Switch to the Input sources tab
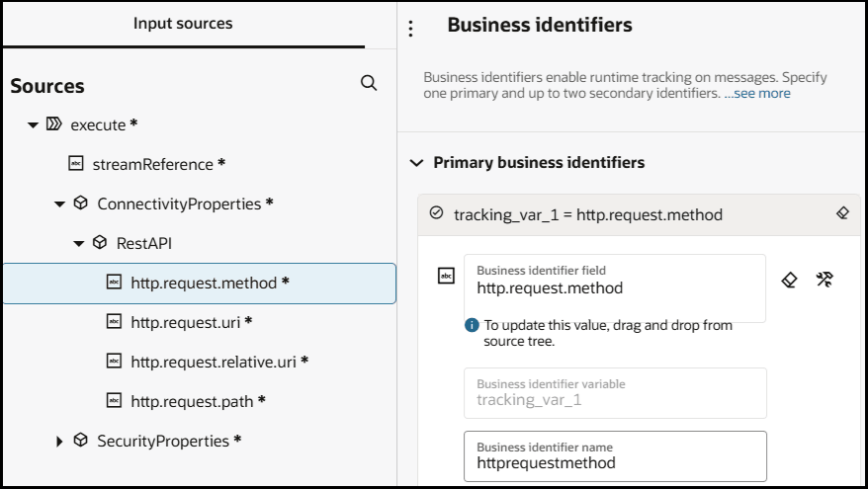The width and height of the screenshot is (868, 489). coord(183,24)
